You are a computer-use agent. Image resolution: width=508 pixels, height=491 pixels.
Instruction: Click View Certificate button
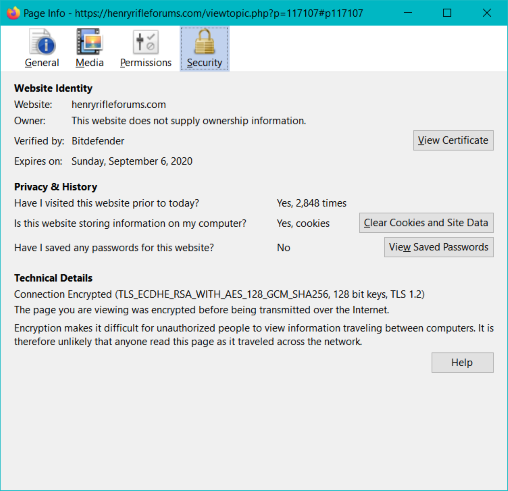[453, 140]
